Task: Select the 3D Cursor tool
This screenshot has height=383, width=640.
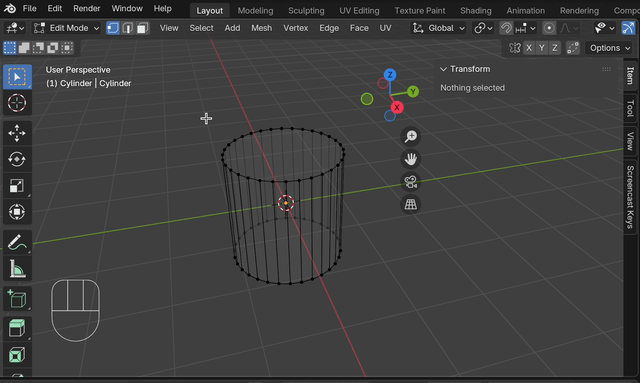Action: pyautogui.click(x=17, y=103)
